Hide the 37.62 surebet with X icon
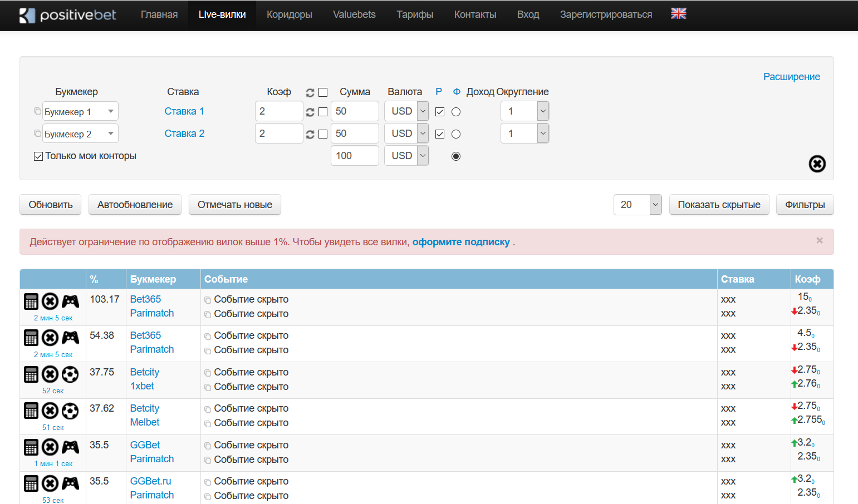 coord(50,411)
